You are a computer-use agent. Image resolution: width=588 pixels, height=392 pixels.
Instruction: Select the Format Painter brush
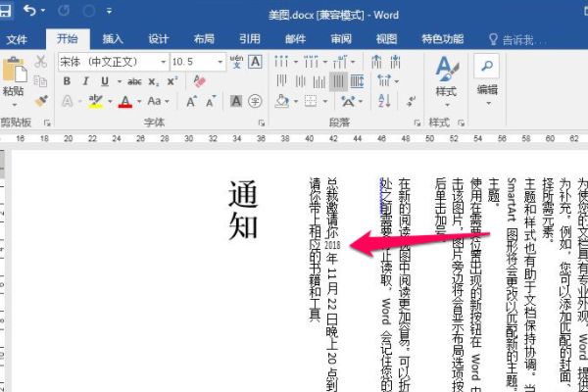[41, 101]
